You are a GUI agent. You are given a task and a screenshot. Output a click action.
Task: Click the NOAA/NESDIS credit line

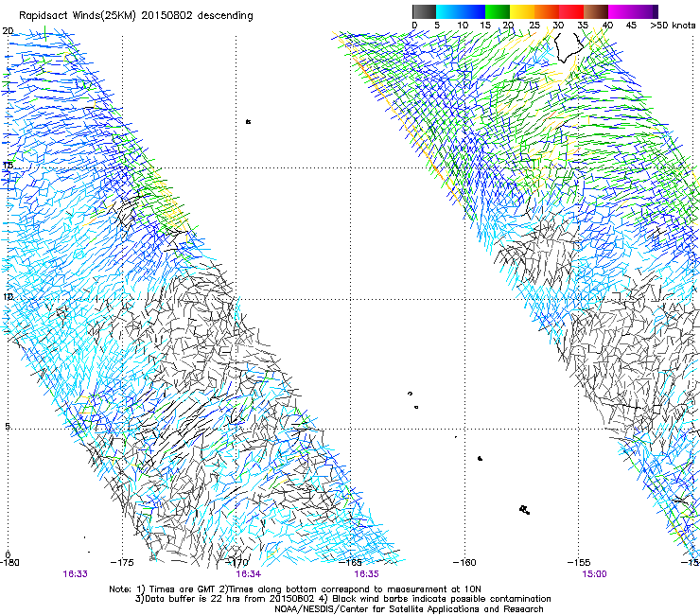pos(409,609)
